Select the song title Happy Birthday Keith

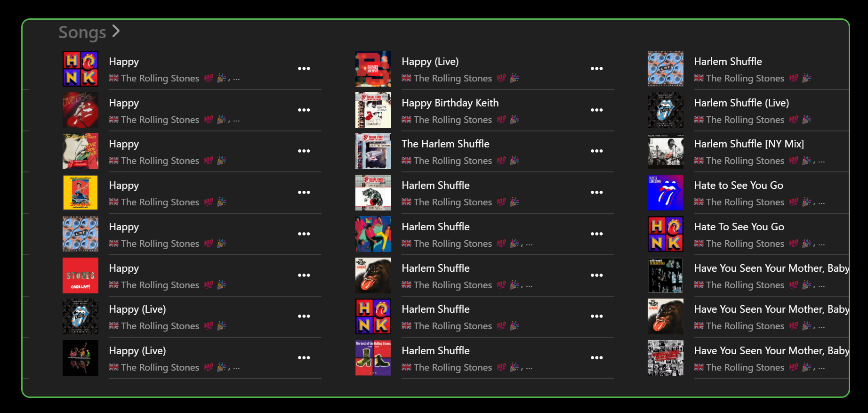click(x=450, y=103)
